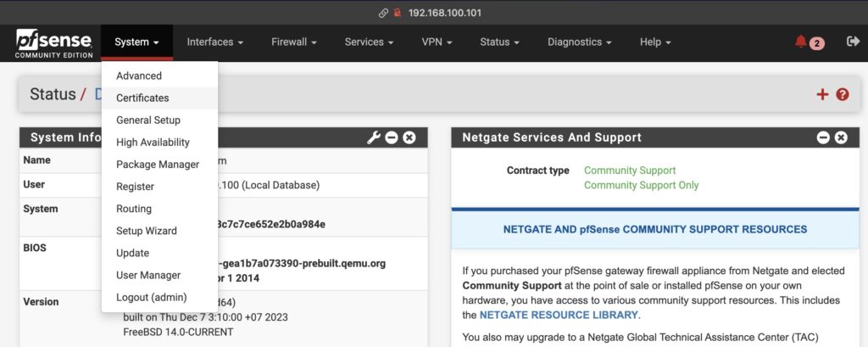Image resolution: width=868 pixels, height=347 pixels.
Task: Click the FreeBSD 14.0-CURRENT version text
Action: tap(178, 333)
